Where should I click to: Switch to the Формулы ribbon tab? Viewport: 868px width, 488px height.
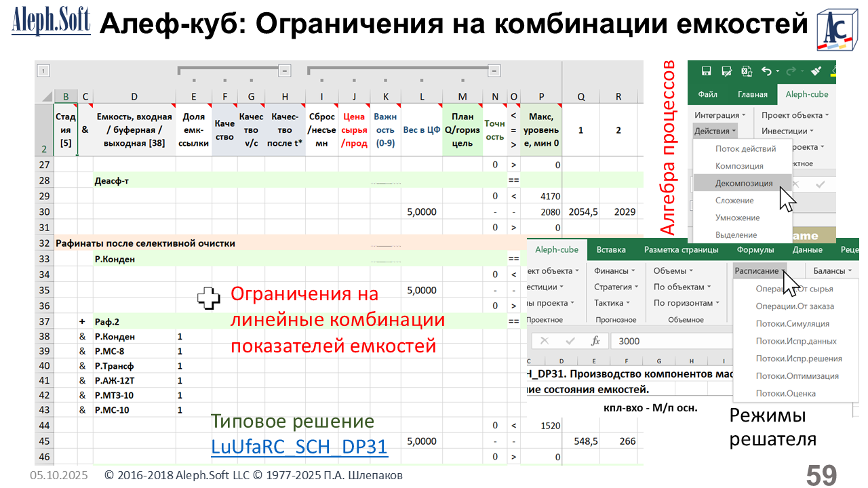coord(755,249)
